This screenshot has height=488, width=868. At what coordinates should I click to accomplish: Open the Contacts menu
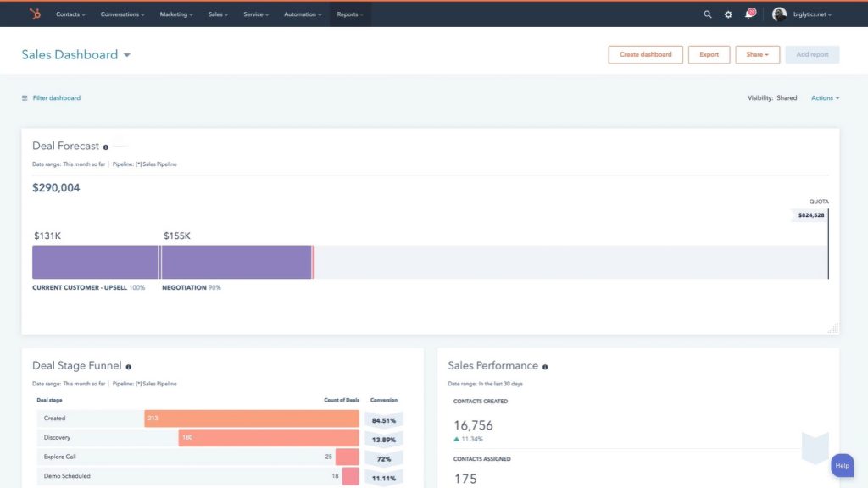(70, 14)
